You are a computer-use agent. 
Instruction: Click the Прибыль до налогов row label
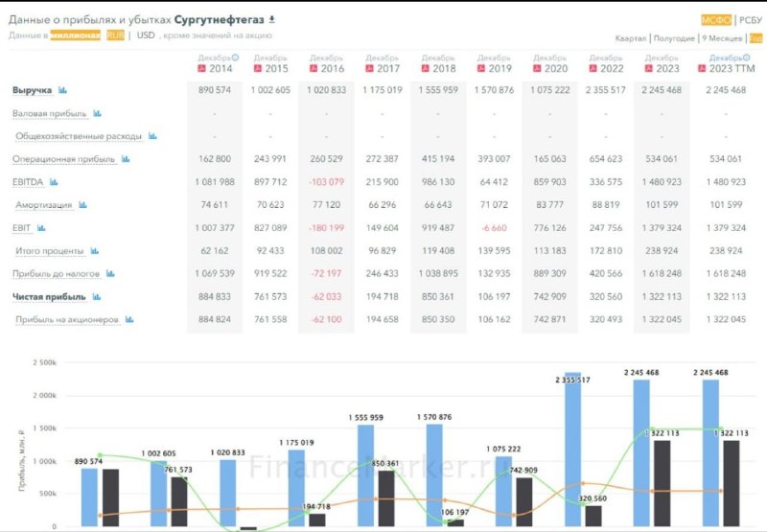click(57, 274)
